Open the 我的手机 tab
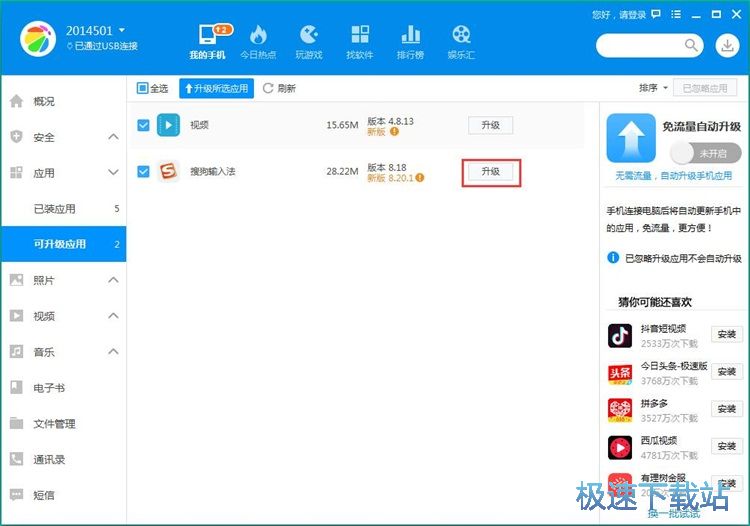This screenshot has width=750, height=526. (208, 42)
